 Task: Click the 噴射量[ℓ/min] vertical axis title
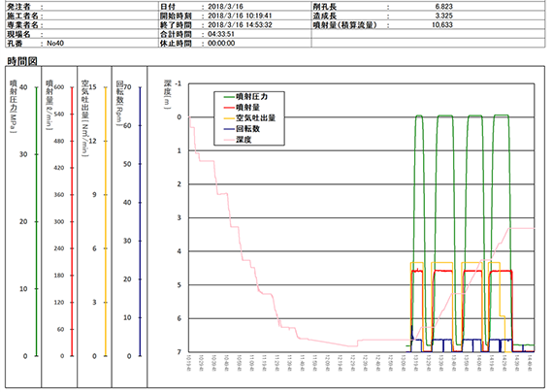point(49,105)
